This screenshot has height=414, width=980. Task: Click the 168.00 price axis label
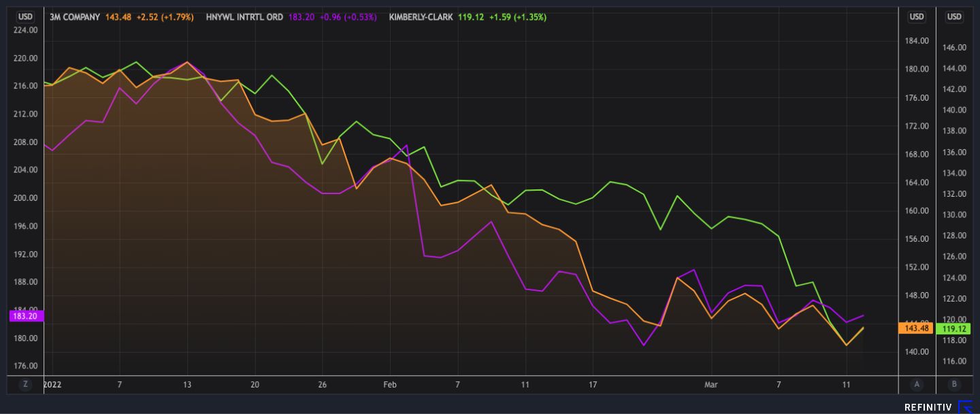[917, 154]
